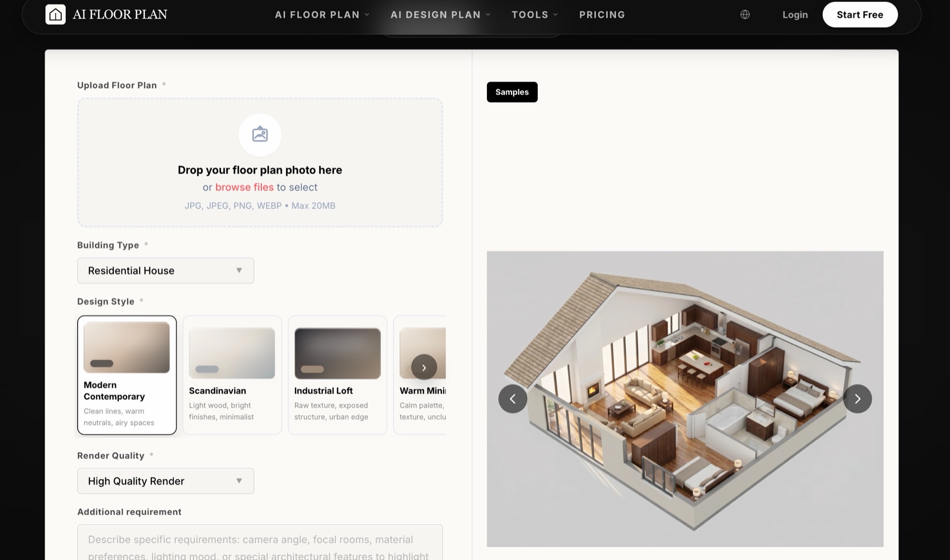Click the AI Floor Plan house logo icon
Screen dimensions: 950x560
(55, 14)
